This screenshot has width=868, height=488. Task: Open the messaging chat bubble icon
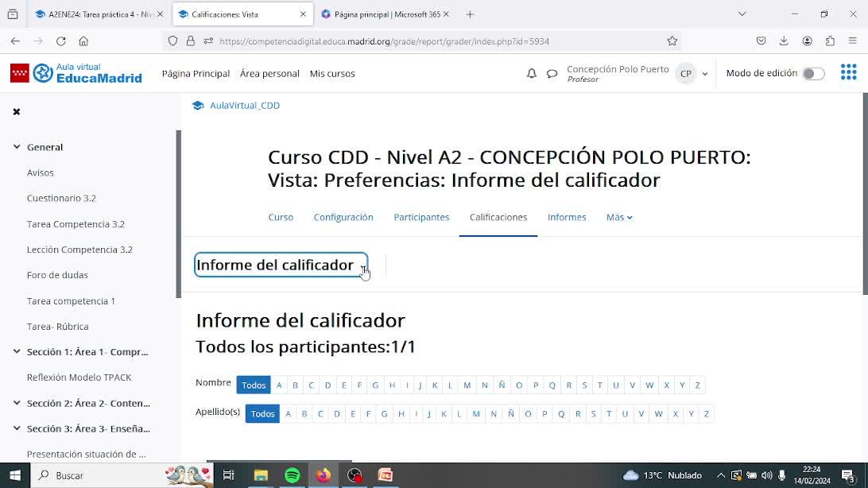click(552, 73)
